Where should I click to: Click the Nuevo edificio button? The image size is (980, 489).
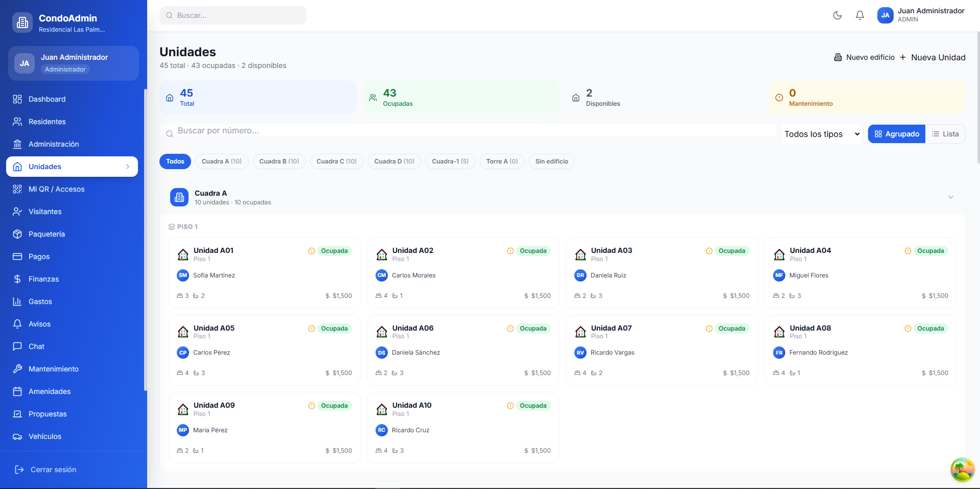coord(865,57)
